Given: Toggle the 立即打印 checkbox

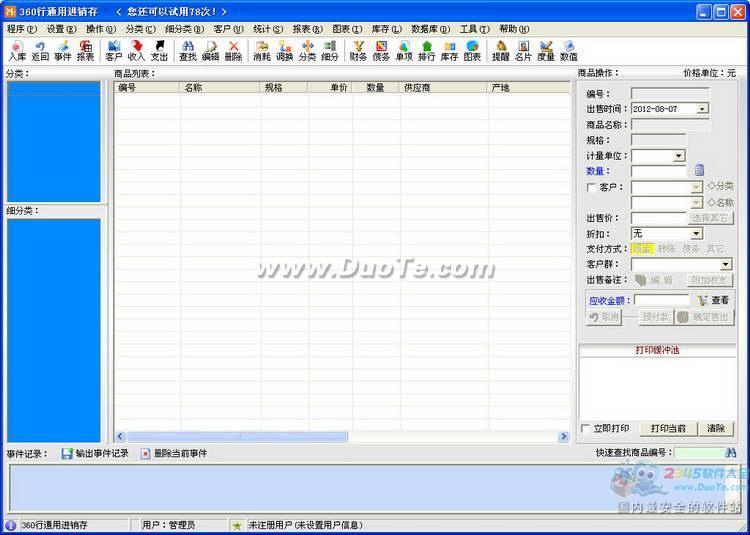Looking at the screenshot, I should 586,429.
